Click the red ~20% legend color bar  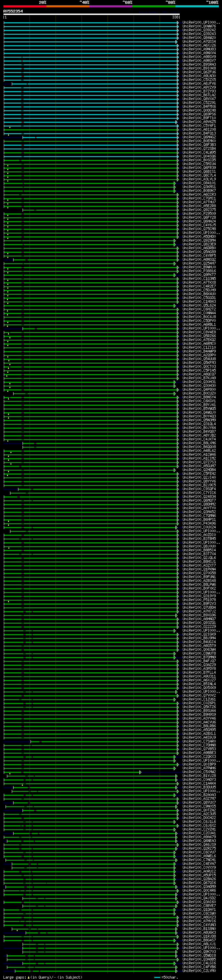25,6
